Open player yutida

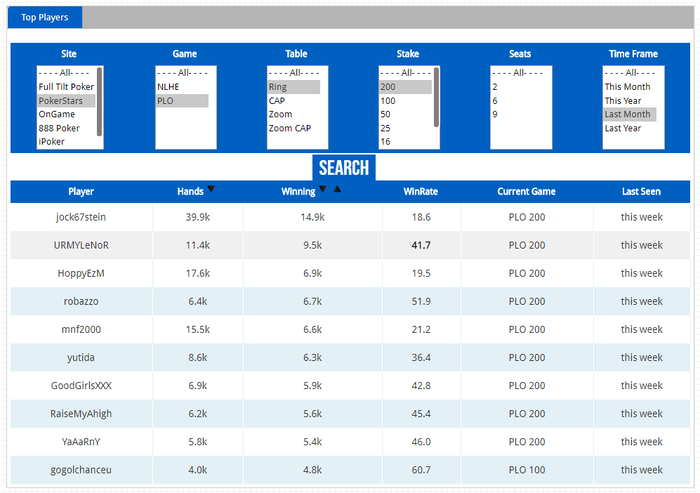[81, 358]
